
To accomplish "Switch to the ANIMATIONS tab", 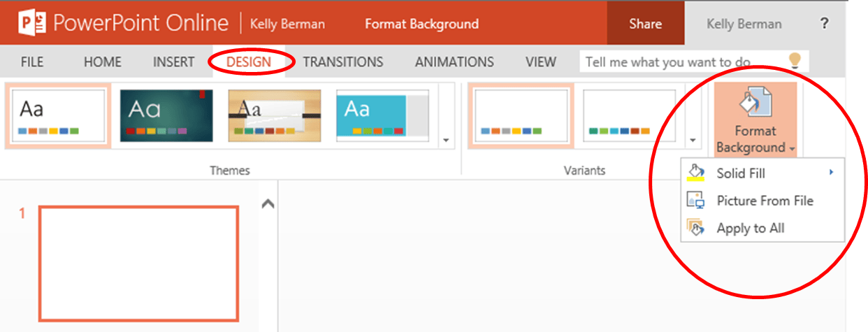I will [454, 62].
